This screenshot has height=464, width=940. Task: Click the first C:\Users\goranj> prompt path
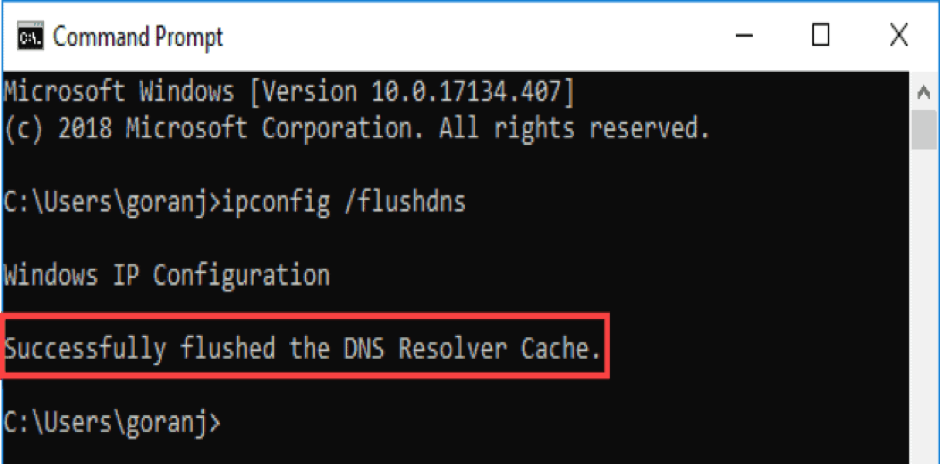coord(112,202)
